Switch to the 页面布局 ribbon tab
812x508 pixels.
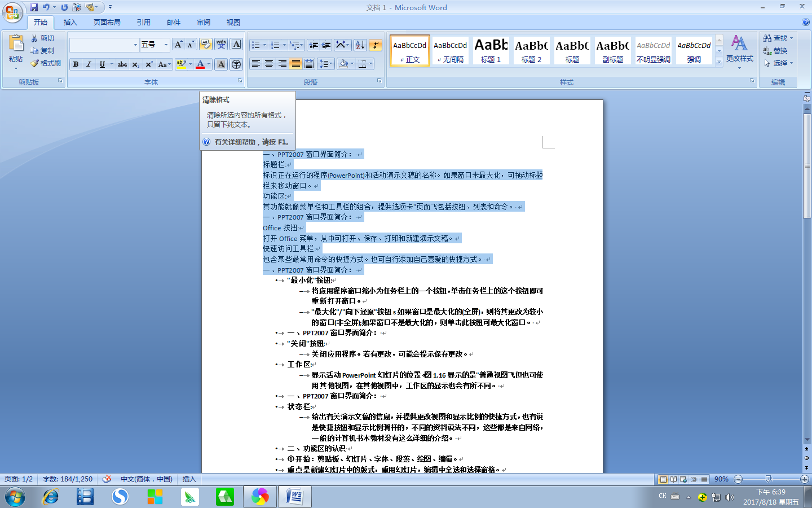tap(107, 23)
